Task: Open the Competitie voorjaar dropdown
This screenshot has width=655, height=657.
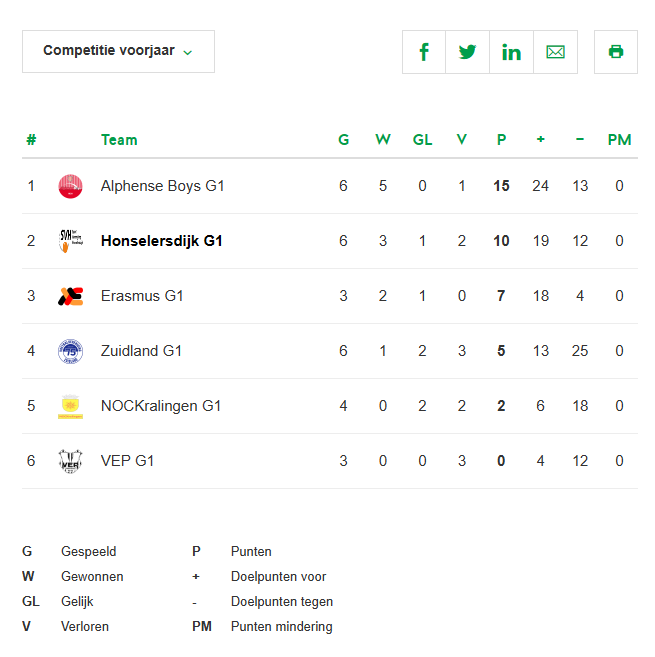Action: point(118,51)
